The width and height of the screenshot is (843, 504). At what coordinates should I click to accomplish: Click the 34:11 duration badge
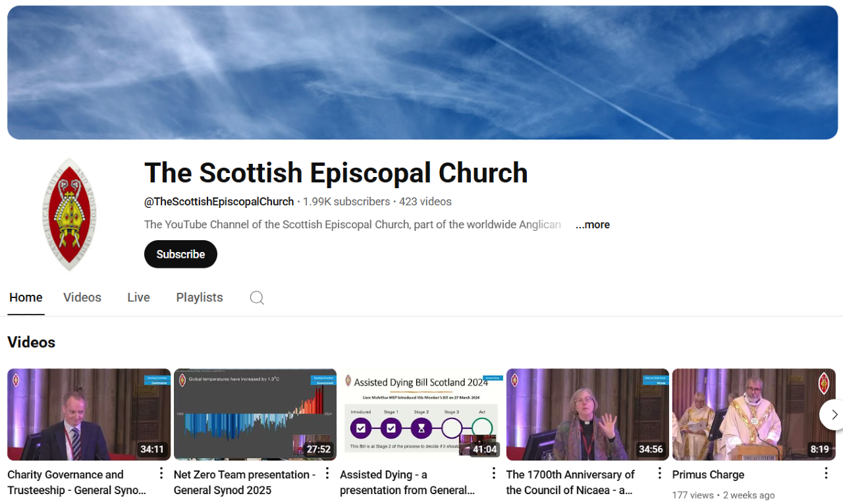pos(152,449)
